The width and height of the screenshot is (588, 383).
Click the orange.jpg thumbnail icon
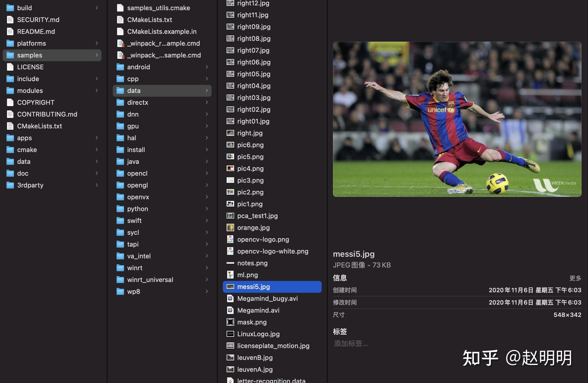pyautogui.click(x=230, y=227)
